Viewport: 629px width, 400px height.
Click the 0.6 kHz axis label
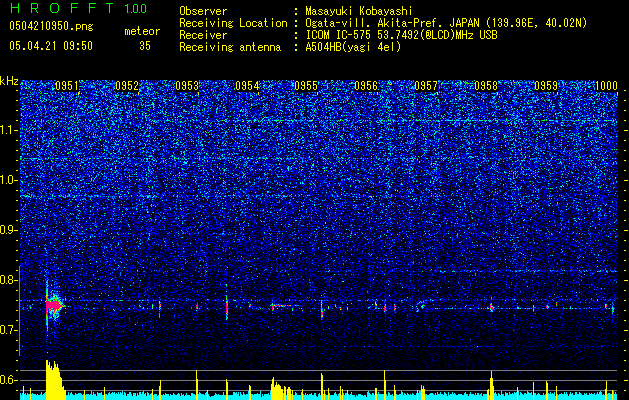click(x=9, y=380)
